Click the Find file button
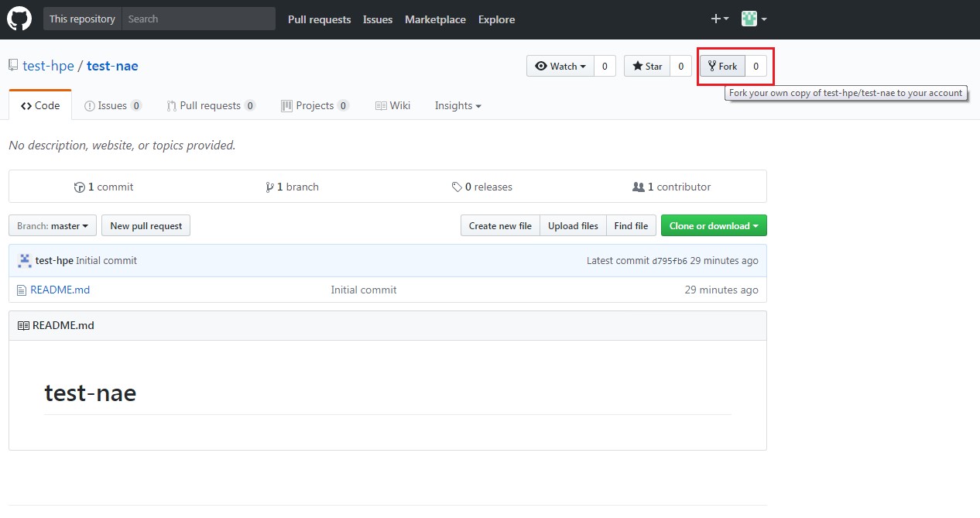The height and width of the screenshot is (518, 980). coord(631,226)
